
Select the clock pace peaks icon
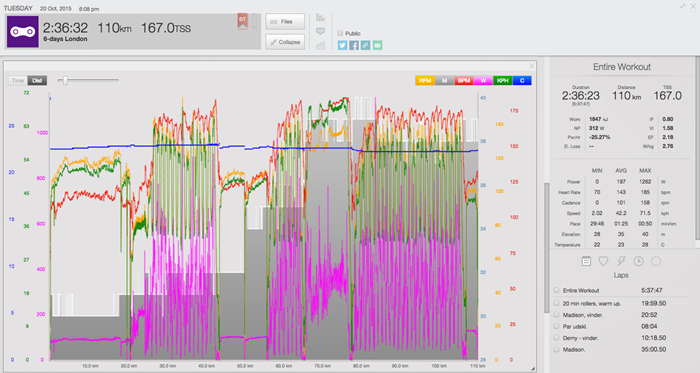click(639, 261)
